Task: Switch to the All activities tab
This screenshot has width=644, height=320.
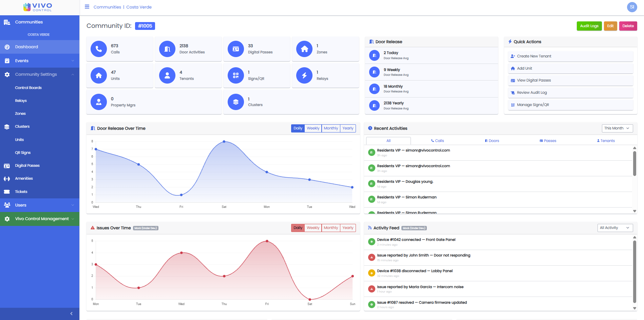Action: tap(389, 141)
